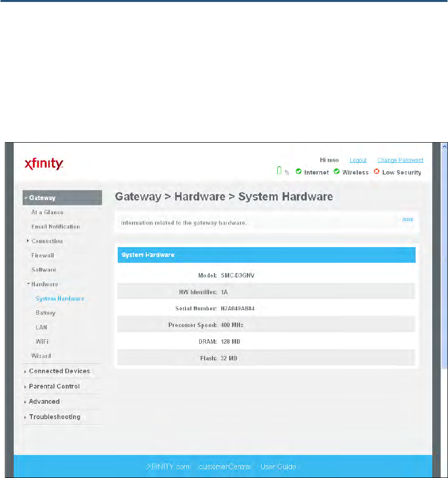Click the Low Security red warning icon
Viewport: 448px width, 478px height.
point(376,172)
